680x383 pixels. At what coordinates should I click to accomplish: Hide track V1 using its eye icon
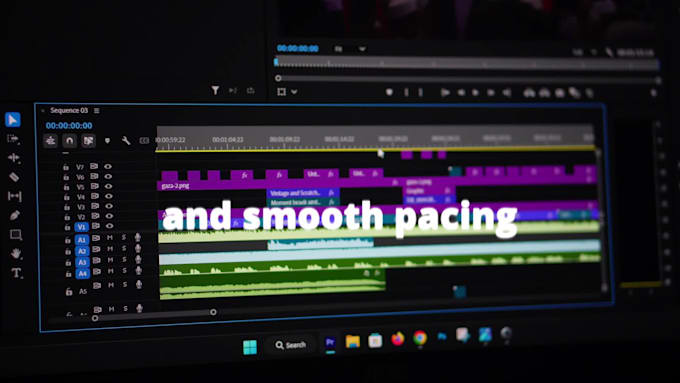tap(109, 226)
